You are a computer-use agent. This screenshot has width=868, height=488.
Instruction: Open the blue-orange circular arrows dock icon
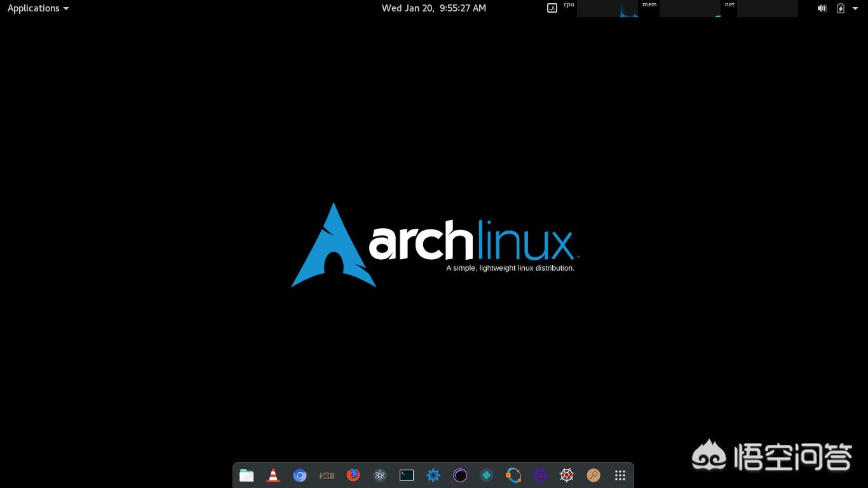(513, 475)
